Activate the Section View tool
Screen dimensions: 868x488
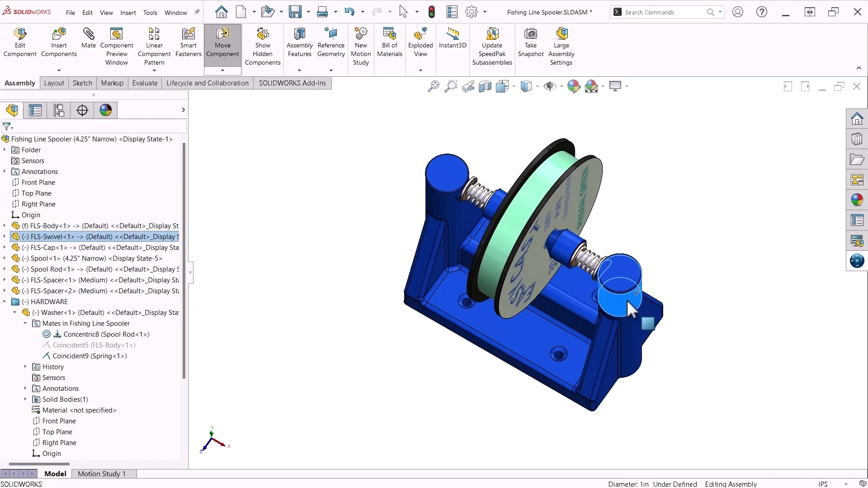pos(485,86)
